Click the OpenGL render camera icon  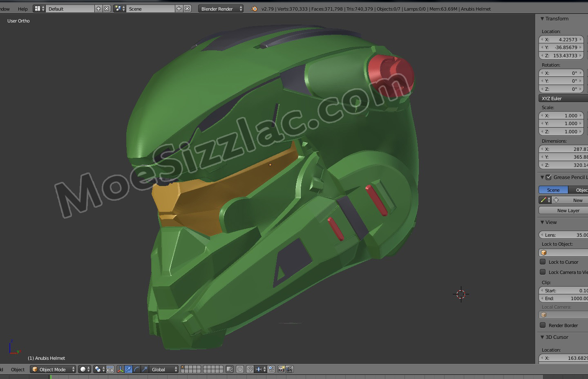click(281, 369)
